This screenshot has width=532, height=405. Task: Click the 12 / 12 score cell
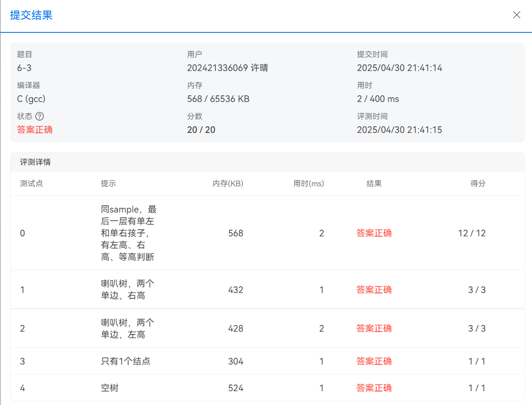click(471, 233)
